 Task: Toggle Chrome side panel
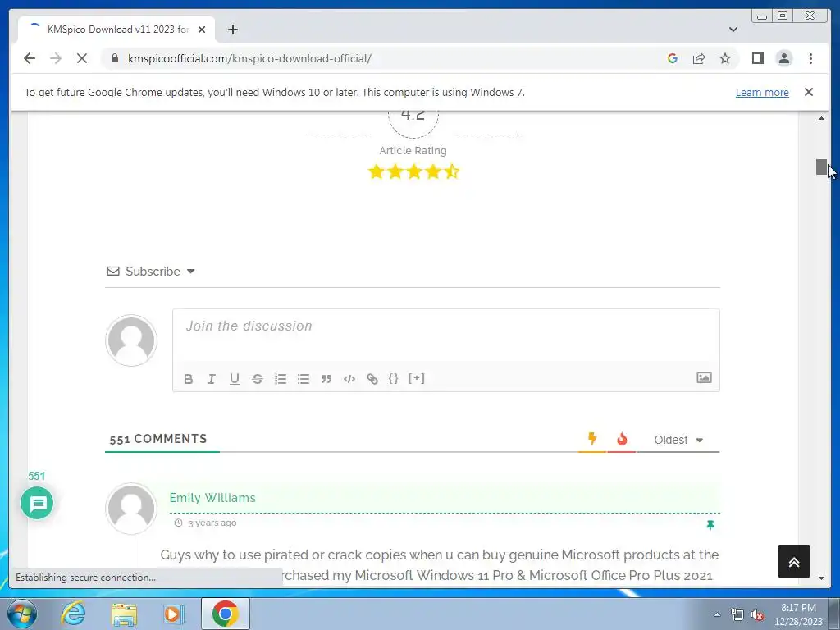[x=757, y=58]
